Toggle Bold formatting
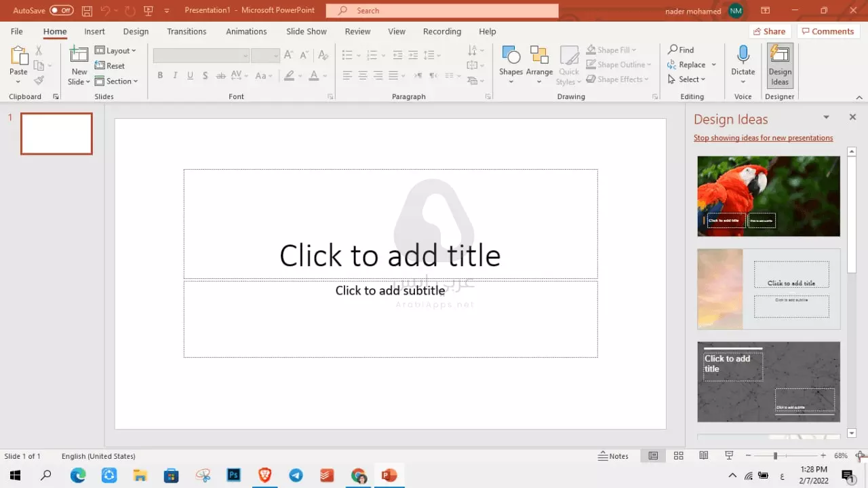Viewport: 868px width, 488px height. 160,75
